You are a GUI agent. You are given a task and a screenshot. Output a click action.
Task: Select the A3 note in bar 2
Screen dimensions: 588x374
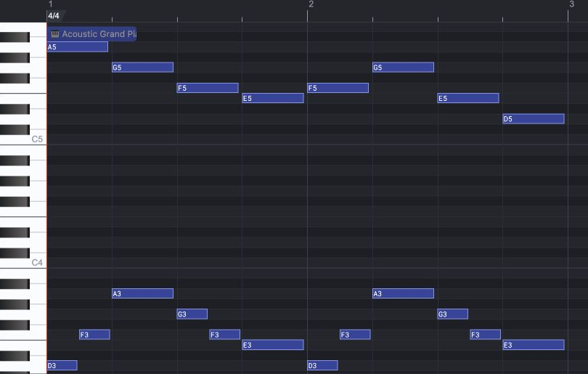(403, 293)
